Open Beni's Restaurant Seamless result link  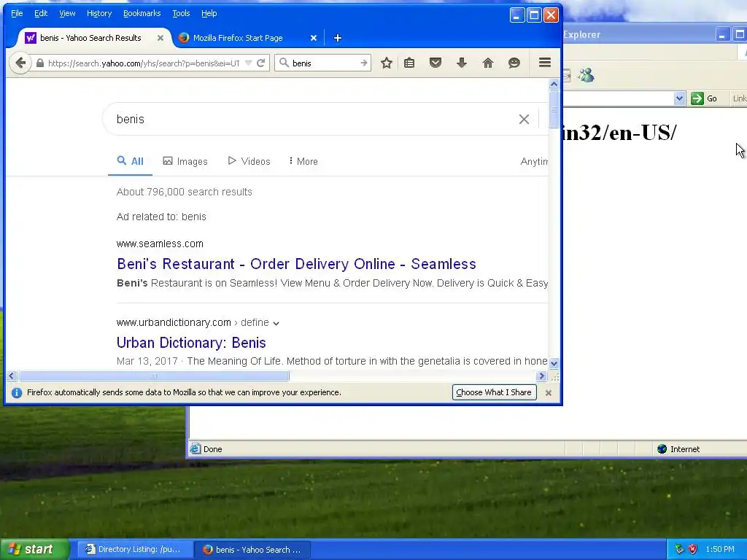(x=296, y=264)
